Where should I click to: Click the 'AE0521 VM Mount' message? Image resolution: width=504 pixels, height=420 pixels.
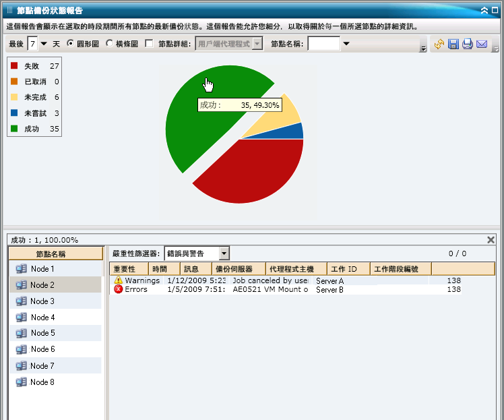[270, 289]
